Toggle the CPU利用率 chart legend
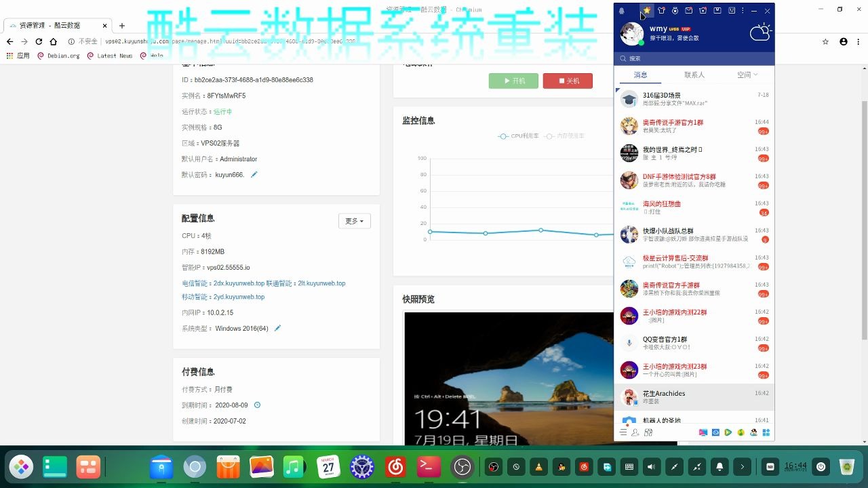 (x=519, y=136)
